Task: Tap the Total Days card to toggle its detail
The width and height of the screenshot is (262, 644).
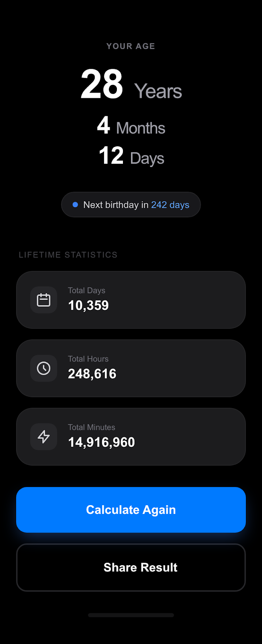Action: (x=131, y=299)
